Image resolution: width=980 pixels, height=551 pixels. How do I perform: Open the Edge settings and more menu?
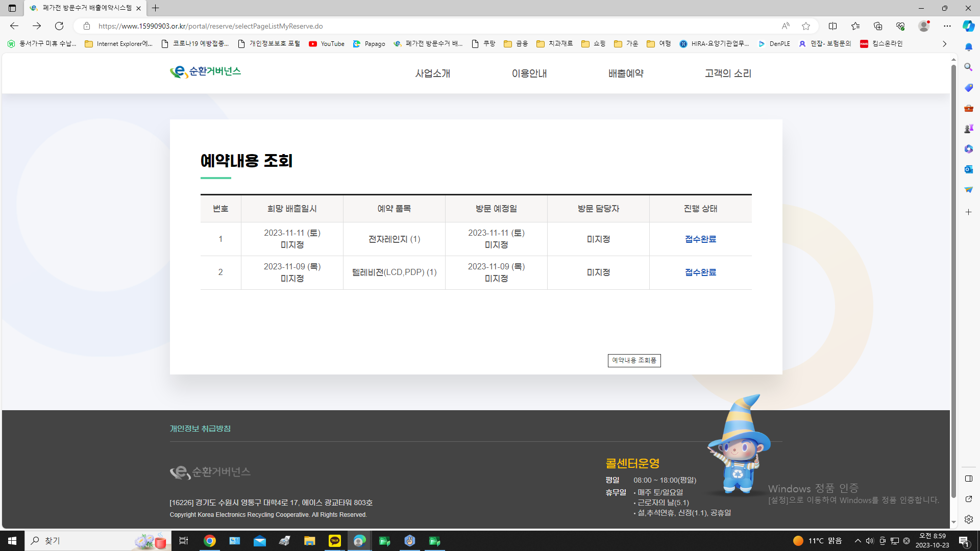click(947, 26)
